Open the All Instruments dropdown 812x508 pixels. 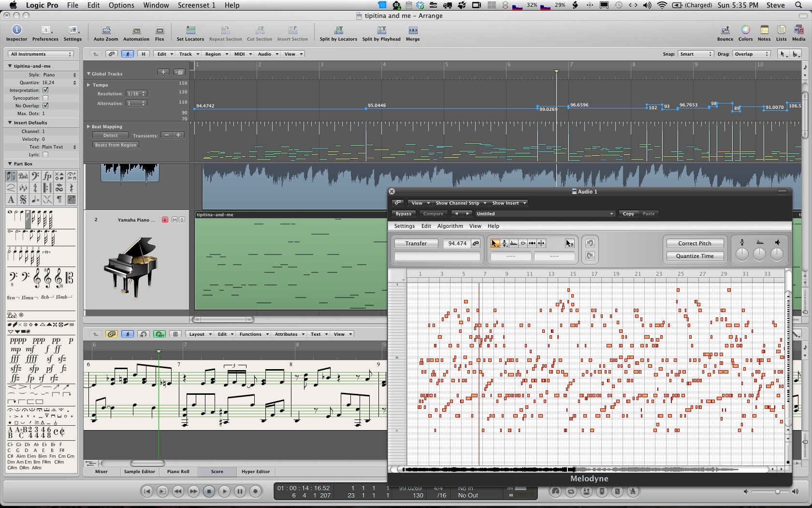click(x=42, y=54)
